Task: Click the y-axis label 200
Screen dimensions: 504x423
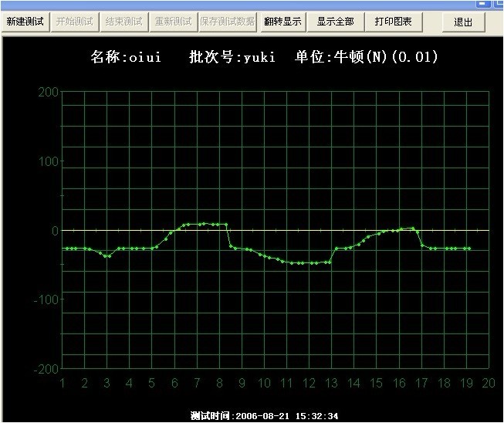Action: click(x=48, y=93)
